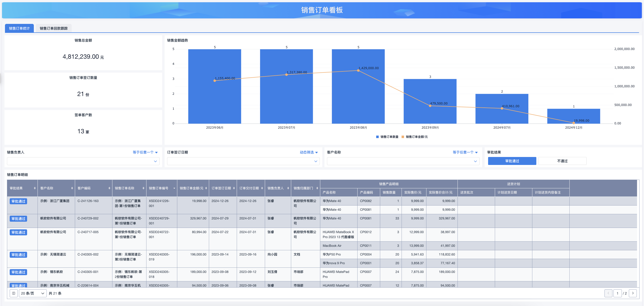Sort table by 客户名称 column arrows
This screenshot has height=306, width=644.
[72, 188]
